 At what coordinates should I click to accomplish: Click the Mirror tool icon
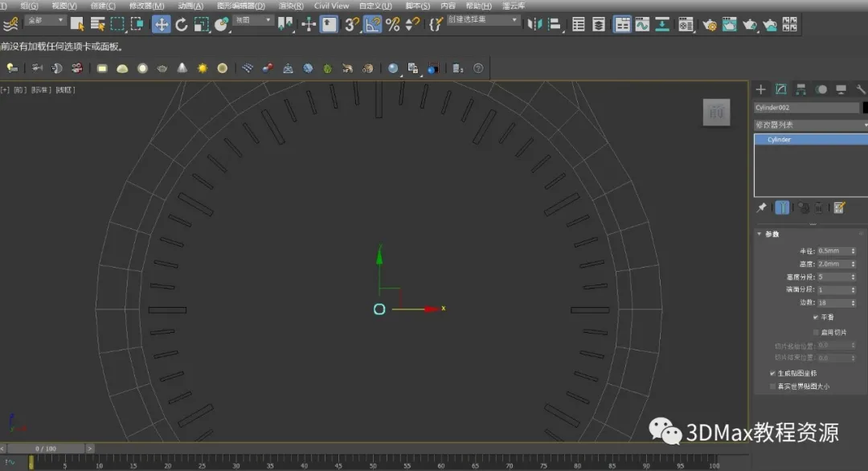click(534, 24)
